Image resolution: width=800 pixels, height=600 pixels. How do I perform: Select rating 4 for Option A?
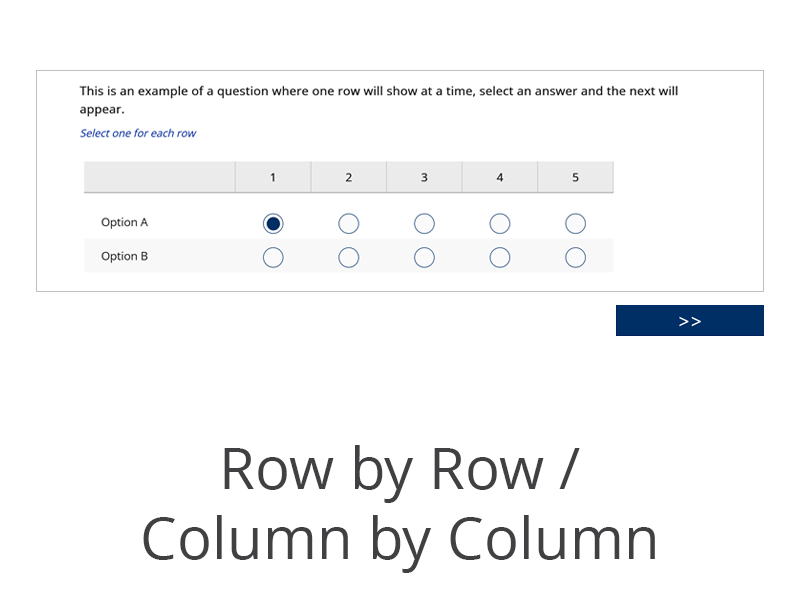[x=500, y=223]
